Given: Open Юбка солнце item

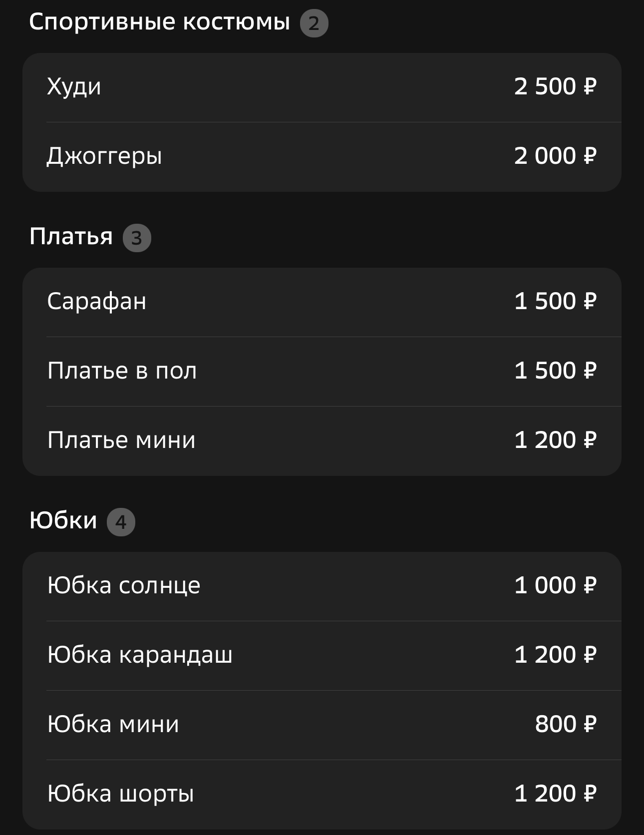Looking at the screenshot, I should [x=322, y=586].
